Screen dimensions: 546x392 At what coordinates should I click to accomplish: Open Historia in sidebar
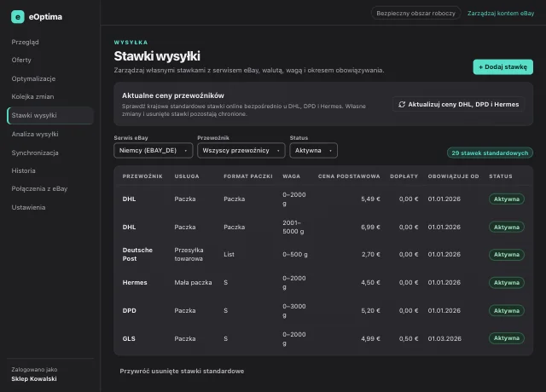coord(23,170)
